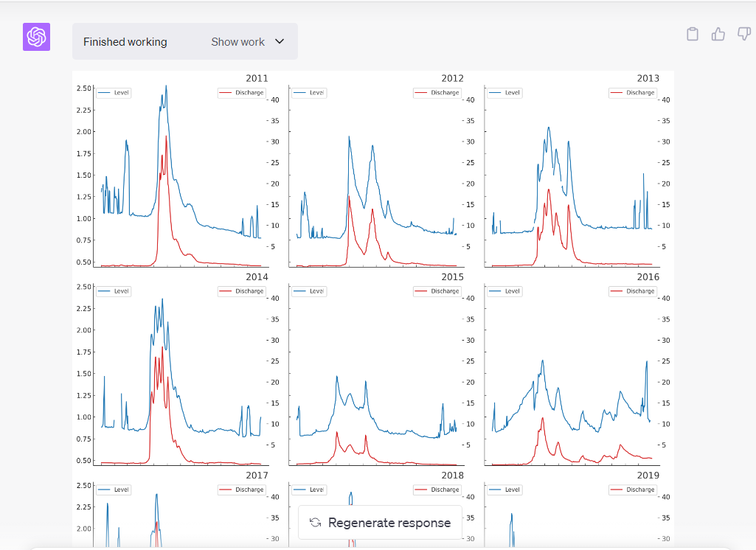Select the 2012 chart panel
Image resolution: width=756 pixels, height=550 pixels.
375,177
